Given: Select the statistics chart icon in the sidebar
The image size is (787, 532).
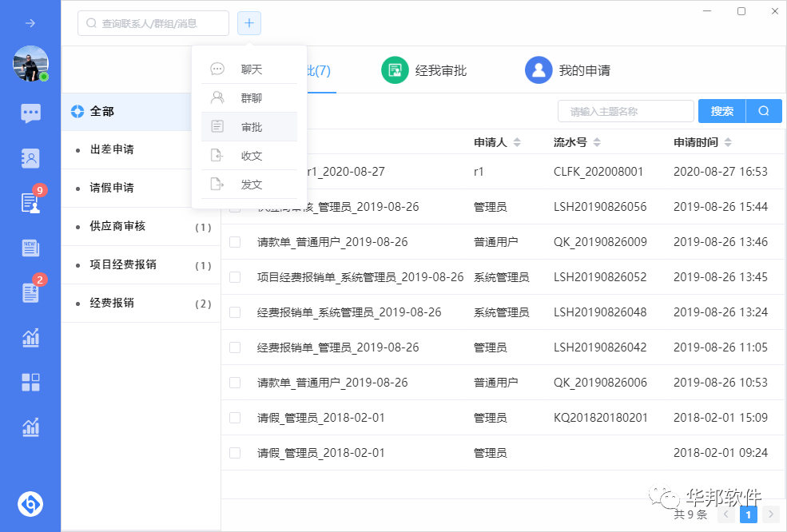Looking at the screenshot, I should [30, 338].
